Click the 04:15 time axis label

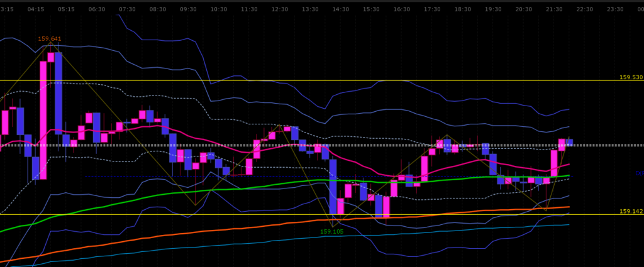(x=36, y=9)
